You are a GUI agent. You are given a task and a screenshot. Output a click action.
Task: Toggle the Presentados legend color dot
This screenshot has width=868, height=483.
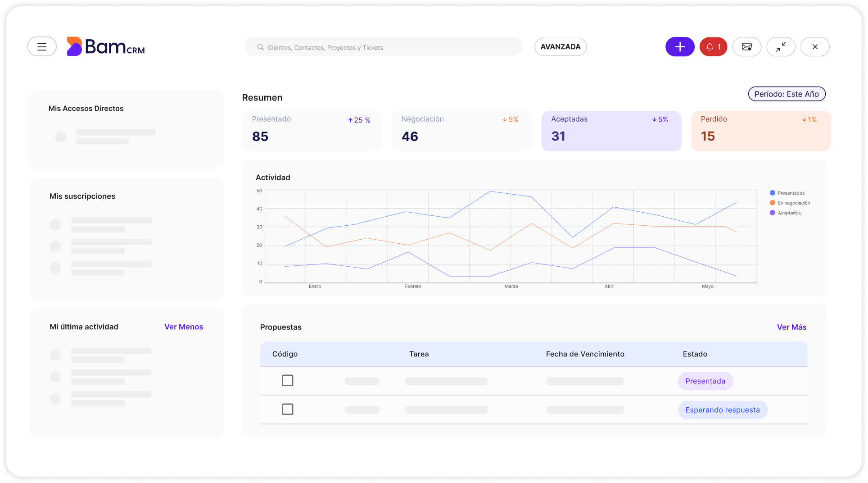773,193
